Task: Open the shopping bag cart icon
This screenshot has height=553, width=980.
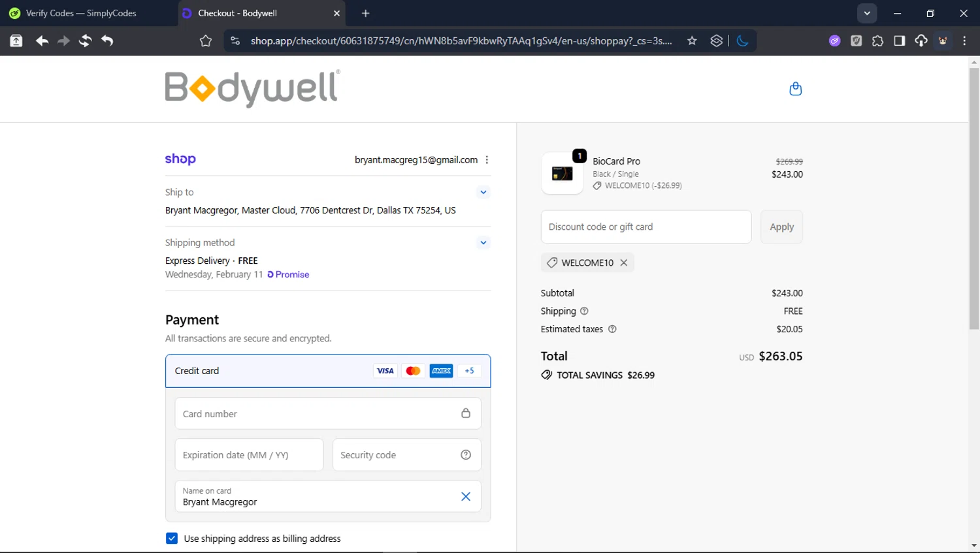Action: 795,89
